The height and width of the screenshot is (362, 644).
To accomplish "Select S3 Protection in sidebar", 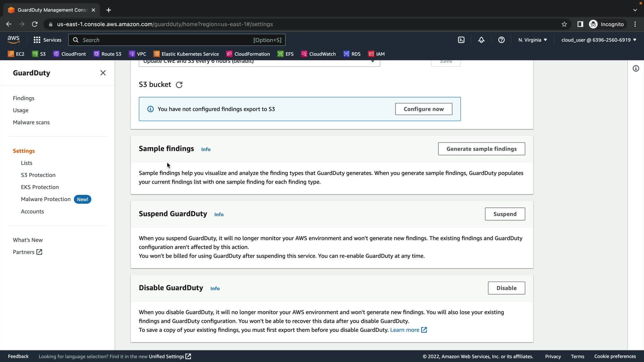I will [x=38, y=175].
